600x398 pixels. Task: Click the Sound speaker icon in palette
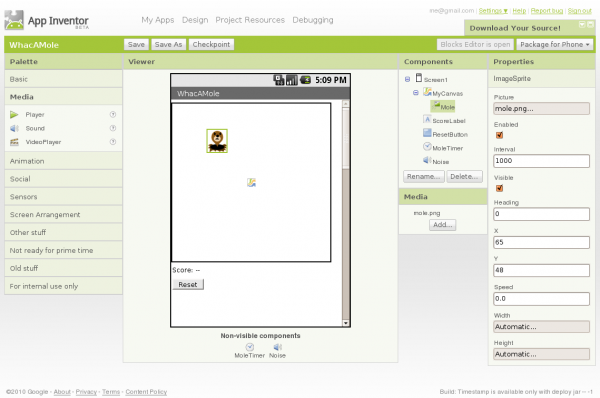click(14, 128)
